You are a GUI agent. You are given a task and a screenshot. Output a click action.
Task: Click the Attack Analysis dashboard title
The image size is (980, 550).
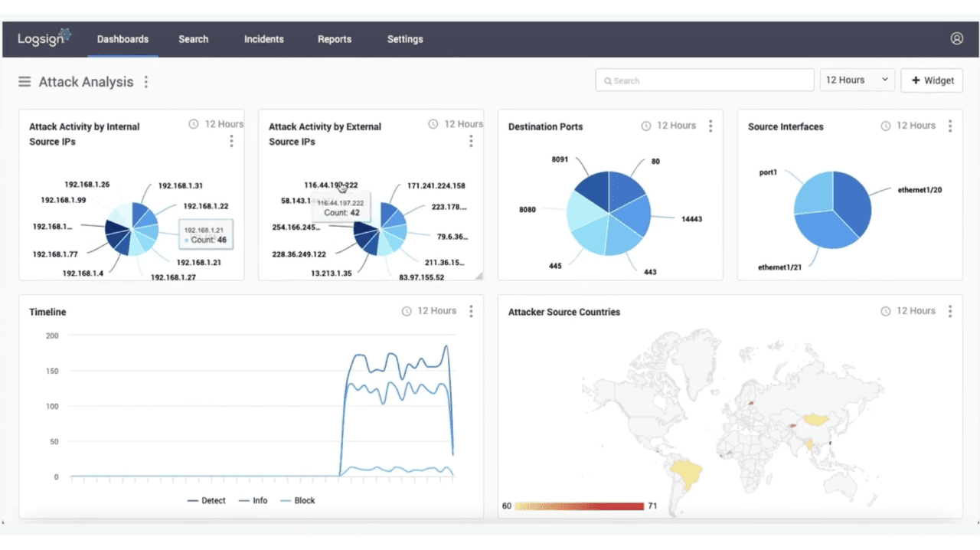87,82
